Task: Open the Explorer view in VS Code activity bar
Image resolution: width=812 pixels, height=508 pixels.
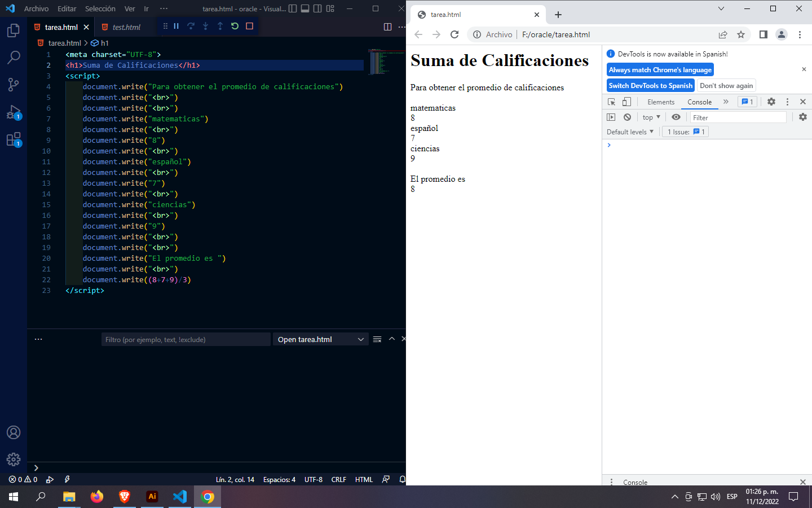Action: point(14,30)
